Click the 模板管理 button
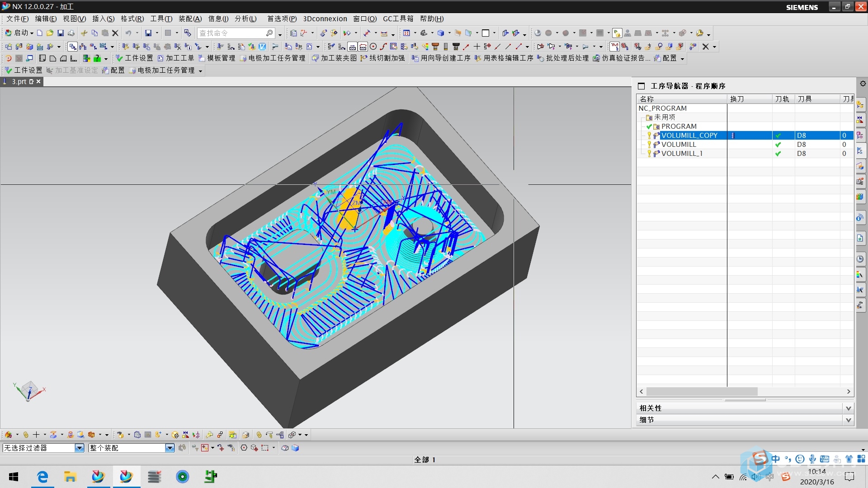Screen dimensions: 868x488 (217, 58)
